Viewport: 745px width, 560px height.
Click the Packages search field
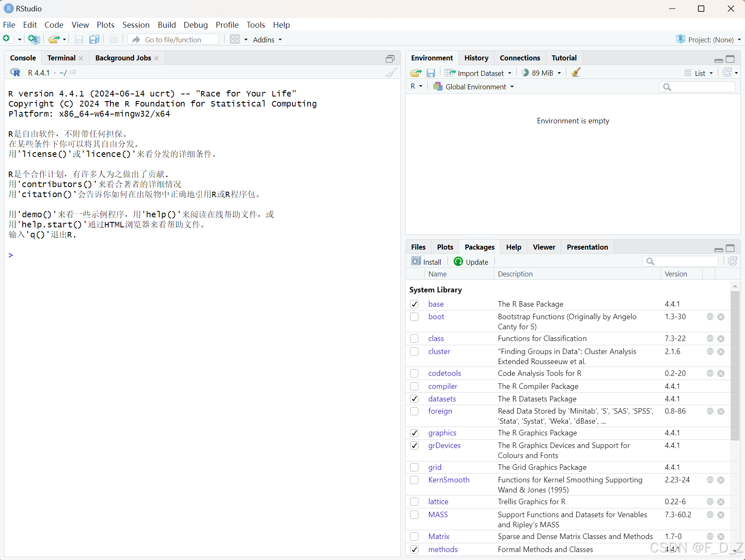pyautogui.click(x=680, y=261)
